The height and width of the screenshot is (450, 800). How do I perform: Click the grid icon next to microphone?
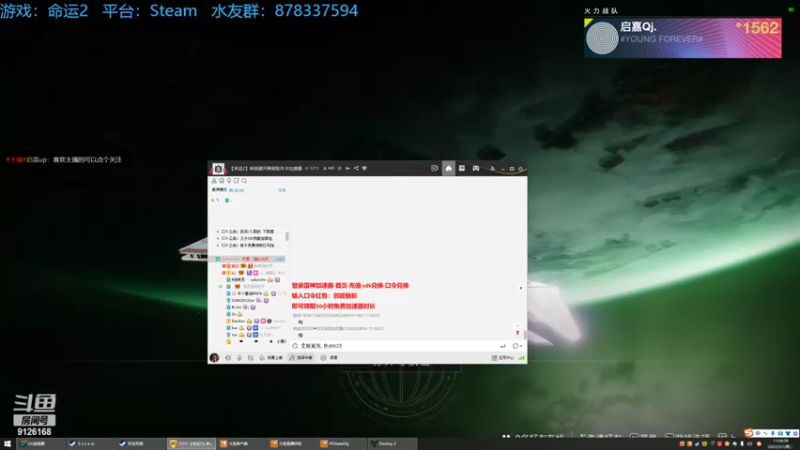pos(251,358)
